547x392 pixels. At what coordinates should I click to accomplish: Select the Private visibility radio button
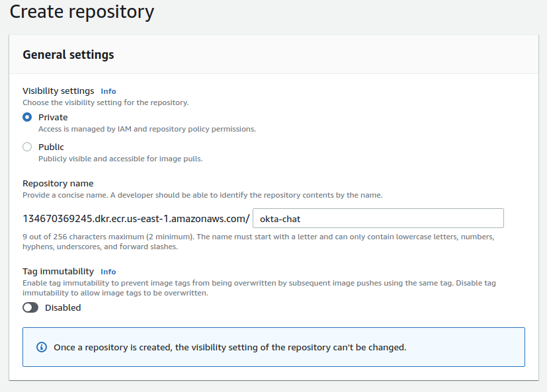[x=27, y=117]
